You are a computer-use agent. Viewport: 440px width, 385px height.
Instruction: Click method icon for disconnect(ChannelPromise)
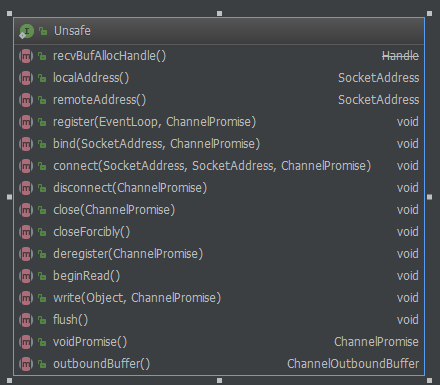26,188
